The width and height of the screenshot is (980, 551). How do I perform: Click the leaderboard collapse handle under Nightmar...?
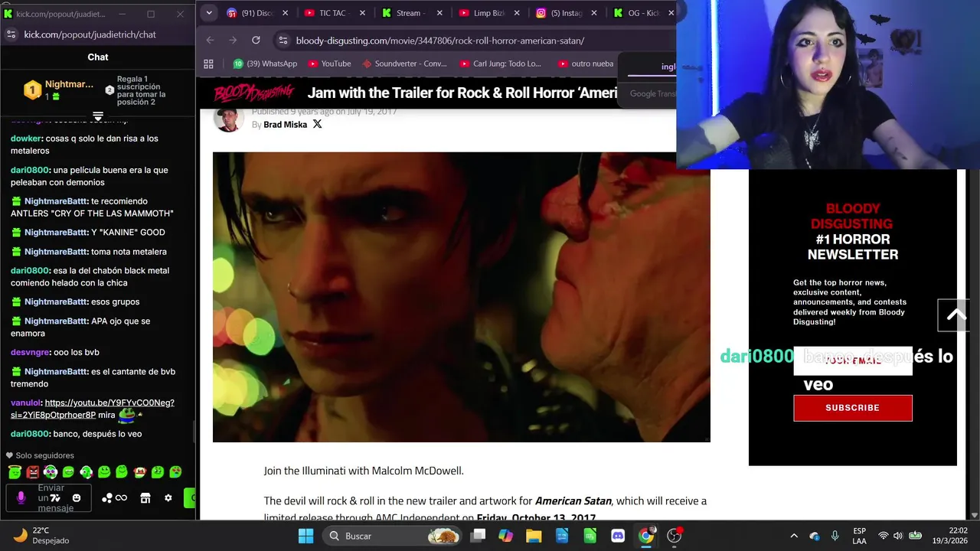pos(98,116)
